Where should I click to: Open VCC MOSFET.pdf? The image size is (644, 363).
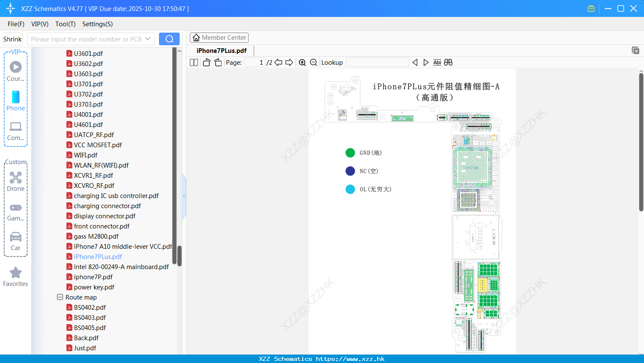94,145
